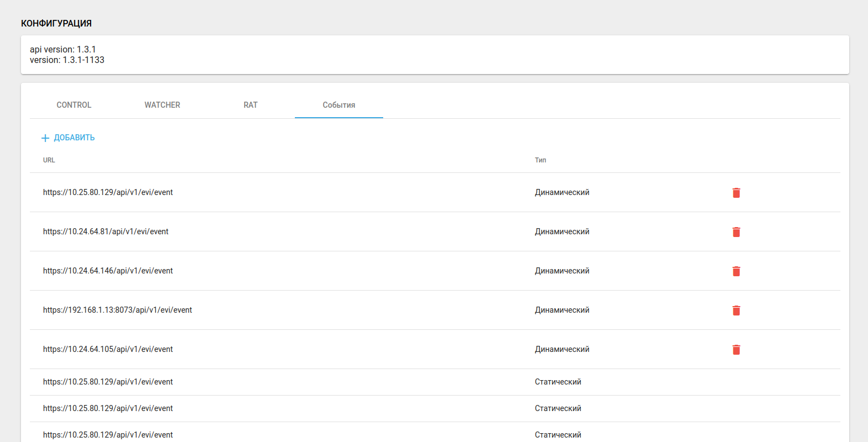
Task: Click the URL column header
Action: 49,160
